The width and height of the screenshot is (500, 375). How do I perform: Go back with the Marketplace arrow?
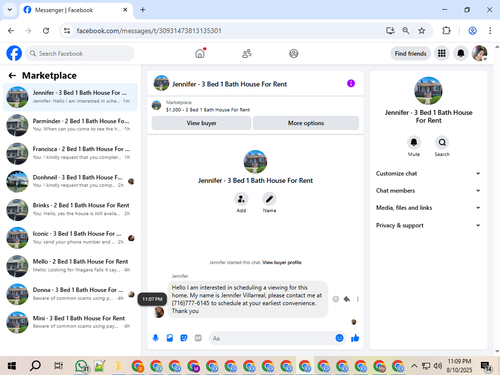(x=12, y=76)
